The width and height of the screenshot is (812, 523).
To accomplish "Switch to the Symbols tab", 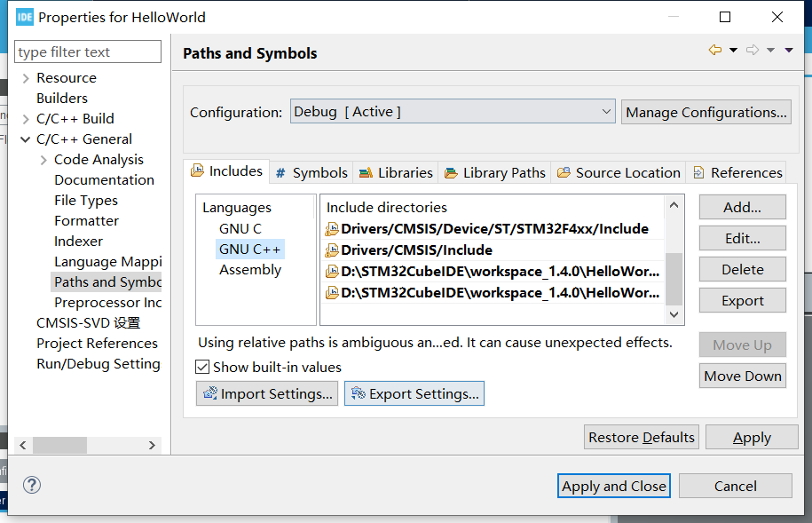I will point(311,172).
